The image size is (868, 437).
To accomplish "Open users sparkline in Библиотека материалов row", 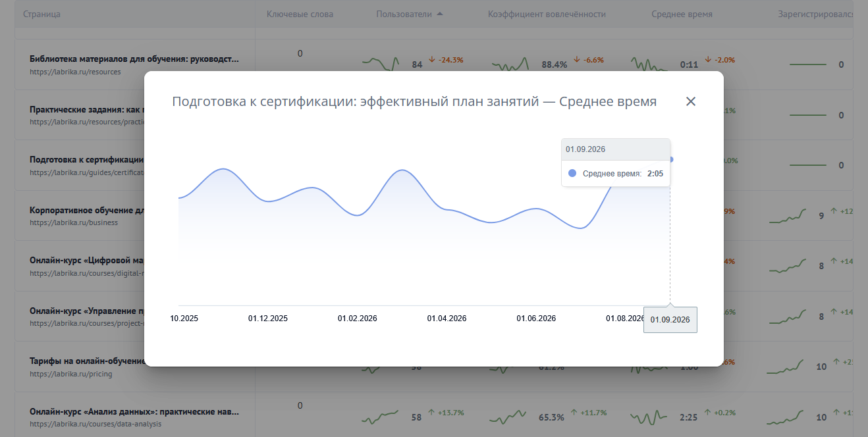I will pos(381,64).
